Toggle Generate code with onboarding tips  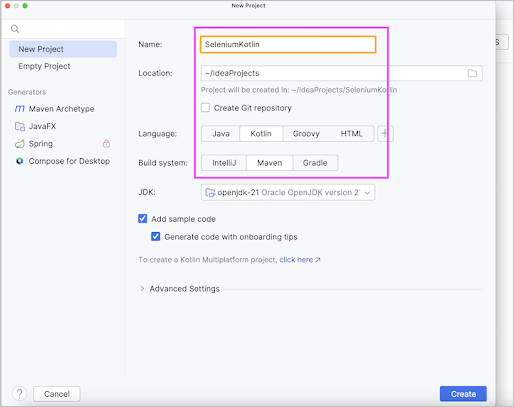[156, 237]
